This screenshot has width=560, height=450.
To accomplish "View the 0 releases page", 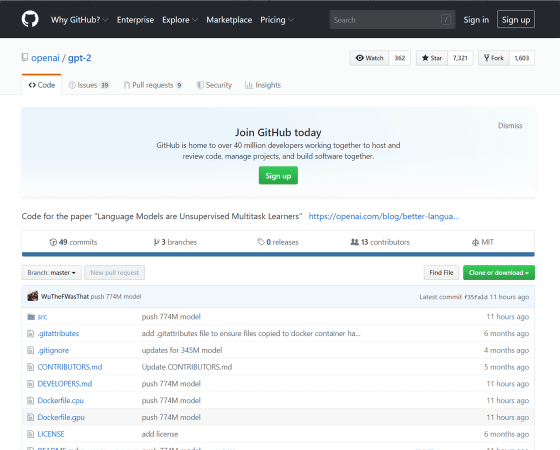I will tap(278, 242).
